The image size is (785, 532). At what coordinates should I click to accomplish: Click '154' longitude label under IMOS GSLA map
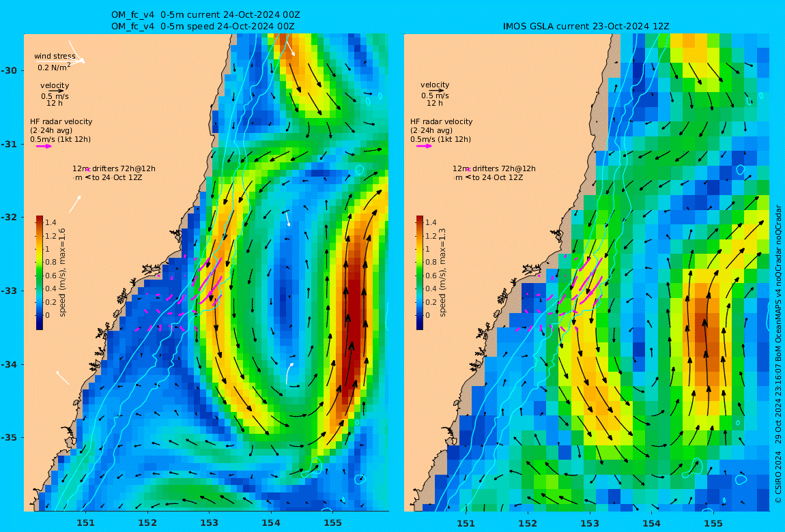(x=651, y=523)
